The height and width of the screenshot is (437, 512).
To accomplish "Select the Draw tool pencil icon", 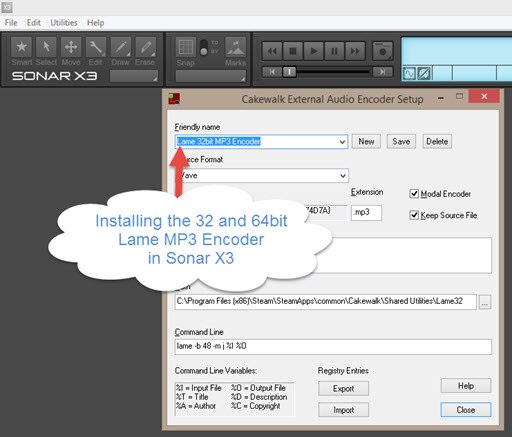I will [x=120, y=47].
